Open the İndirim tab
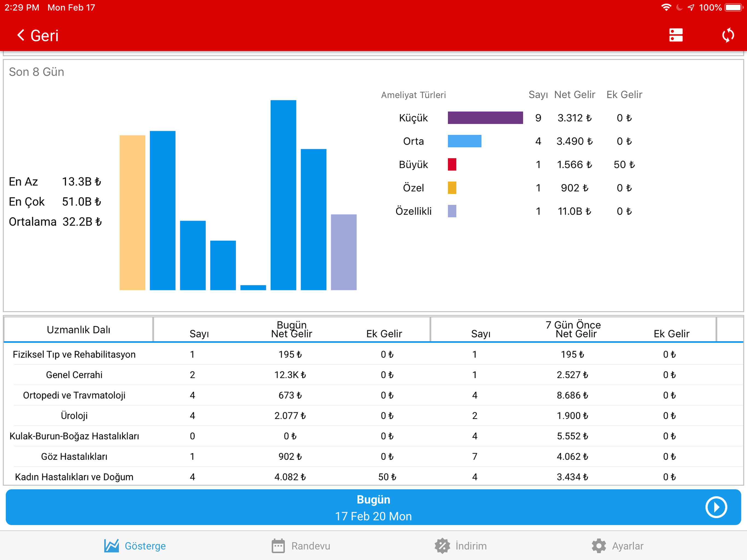747x560 pixels. click(461, 546)
